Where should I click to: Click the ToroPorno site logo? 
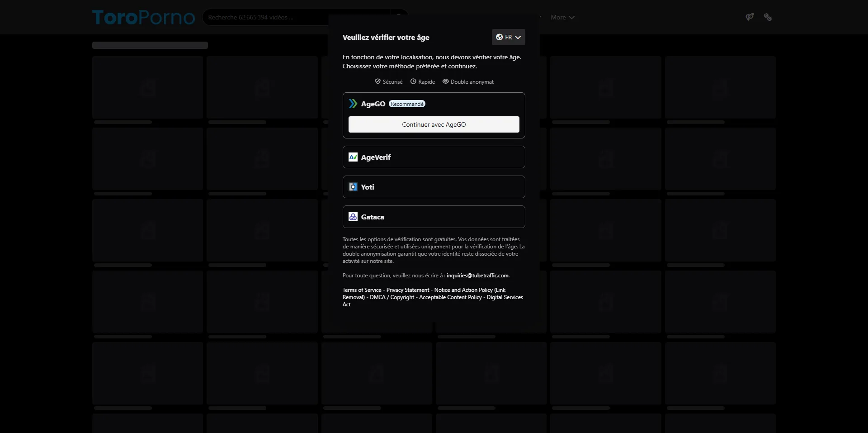tap(143, 17)
